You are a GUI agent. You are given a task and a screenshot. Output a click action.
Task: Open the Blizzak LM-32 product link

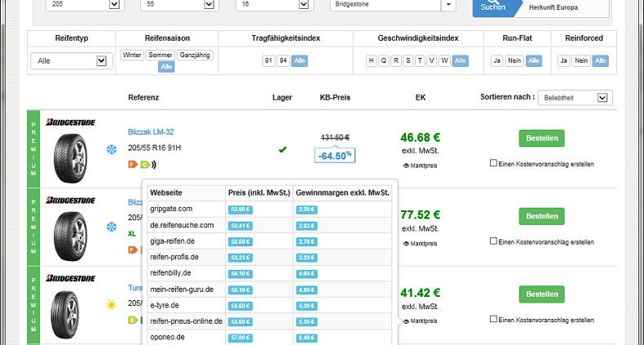151,132
